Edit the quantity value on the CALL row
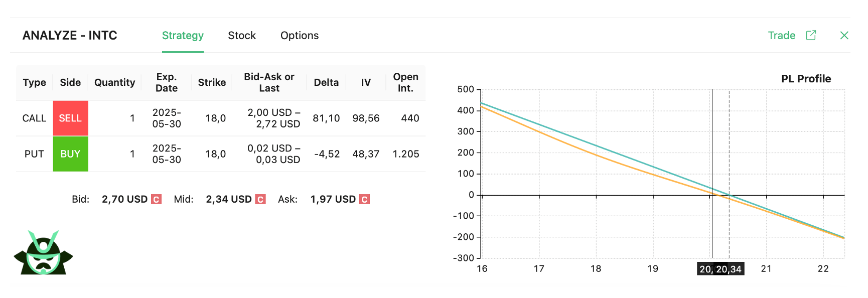This screenshot has height=298, width=868. point(132,118)
